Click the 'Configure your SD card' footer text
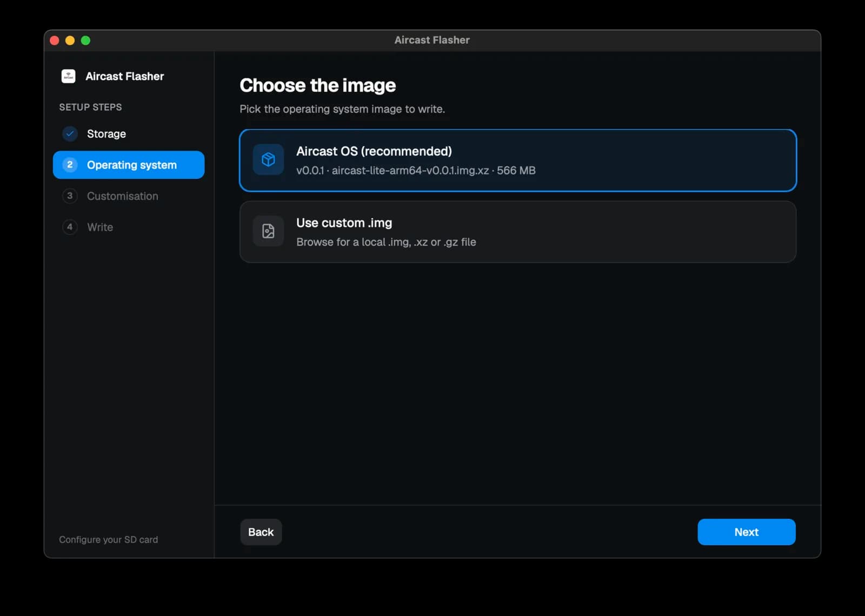Viewport: 865px width, 616px height. click(x=109, y=540)
